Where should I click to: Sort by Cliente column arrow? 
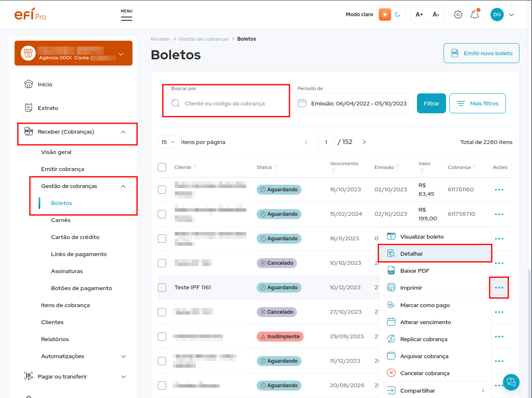[x=195, y=168]
